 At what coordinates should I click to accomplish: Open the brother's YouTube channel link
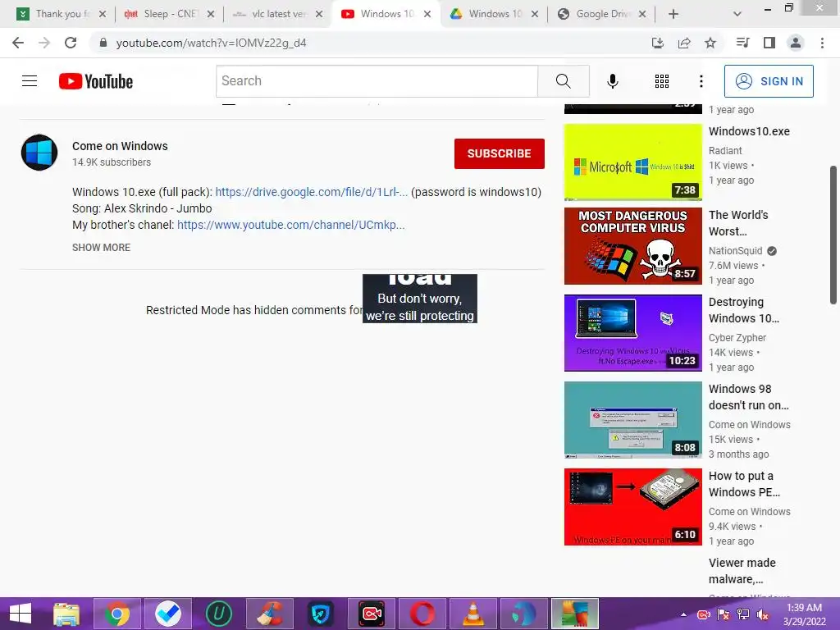pos(291,225)
